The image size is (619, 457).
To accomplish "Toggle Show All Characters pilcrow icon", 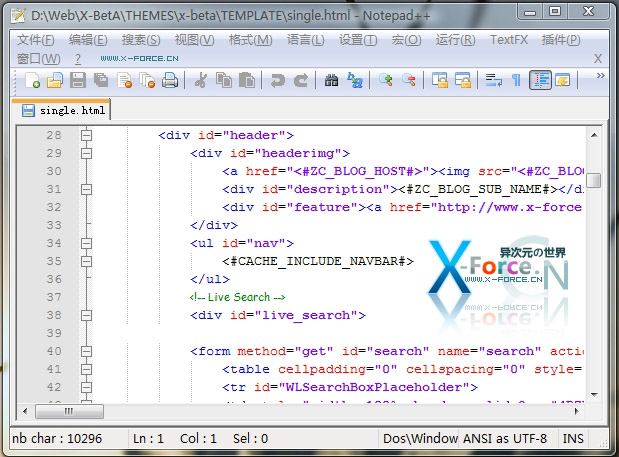I will point(516,80).
